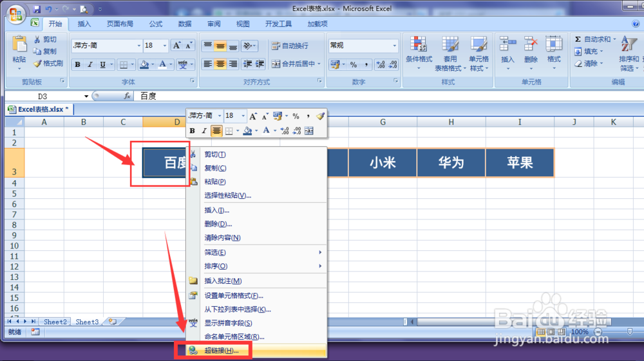The image size is (644, 361).
Task: Click mini toolbar fill color bucket
Action: (x=247, y=131)
